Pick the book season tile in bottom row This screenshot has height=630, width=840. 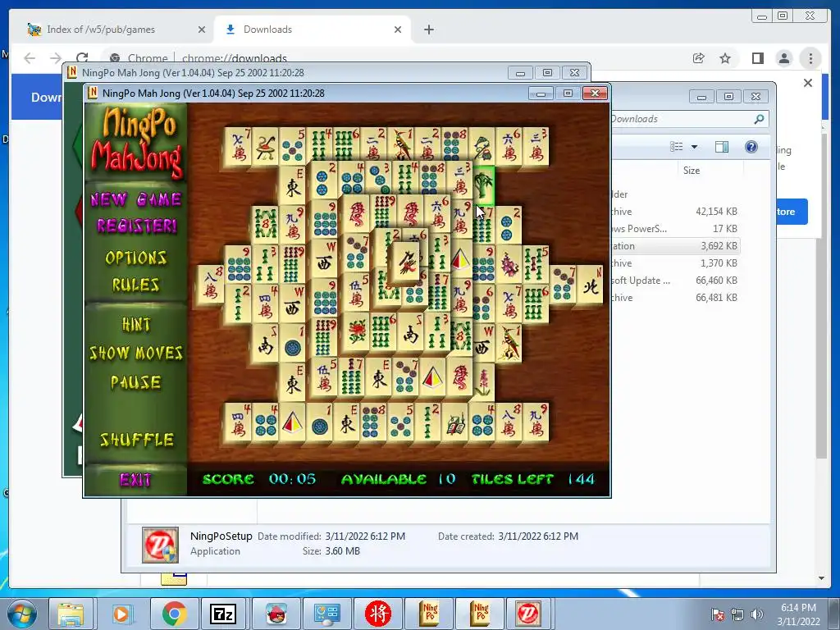pyautogui.click(x=455, y=422)
